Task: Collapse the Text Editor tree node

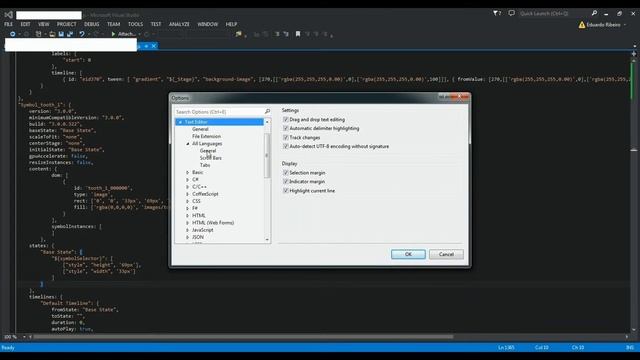Action: click(x=180, y=122)
